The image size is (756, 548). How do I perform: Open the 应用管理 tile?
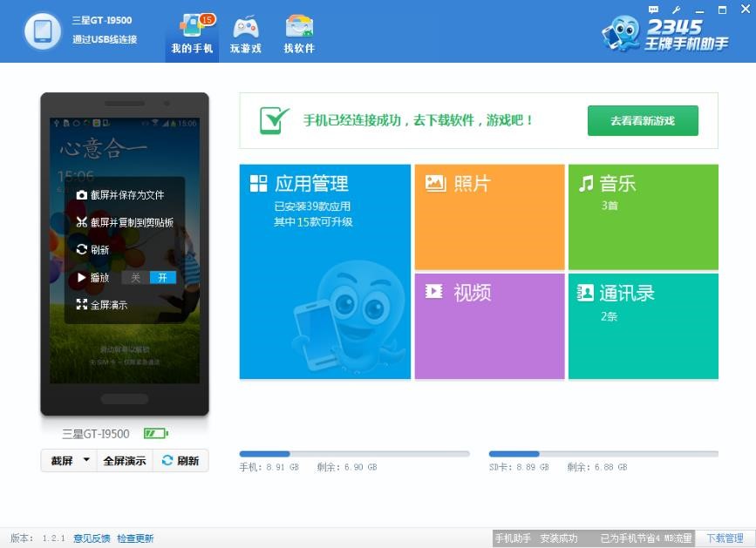pos(325,272)
